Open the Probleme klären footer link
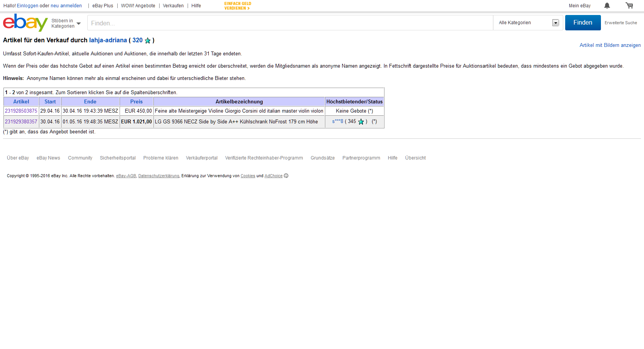644x349 pixels. (x=161, y=158)
